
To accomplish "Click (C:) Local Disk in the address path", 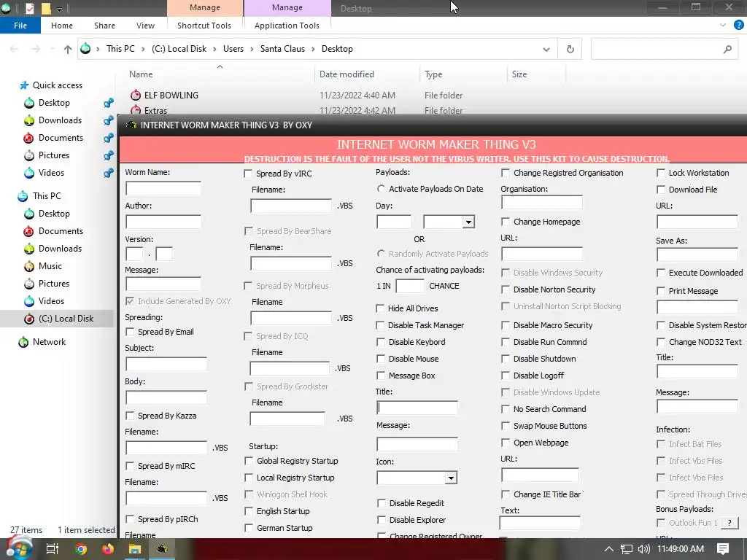I will [179, 49].
